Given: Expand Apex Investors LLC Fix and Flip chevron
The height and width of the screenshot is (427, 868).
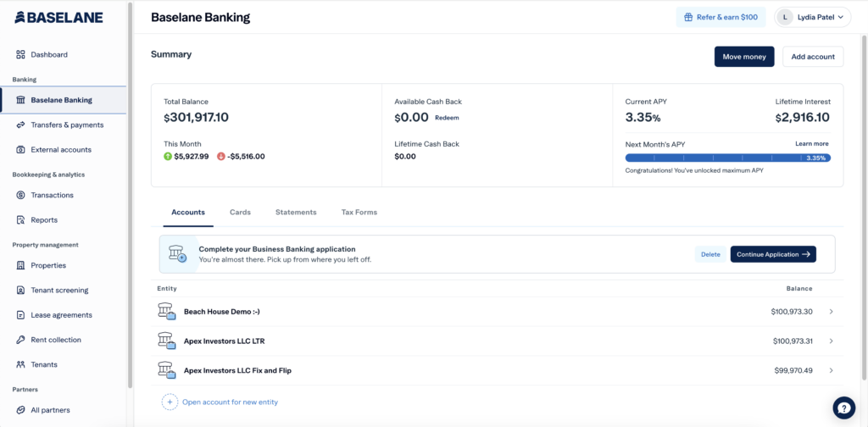Looking at the screenshot, I should (x=832, y=370).
